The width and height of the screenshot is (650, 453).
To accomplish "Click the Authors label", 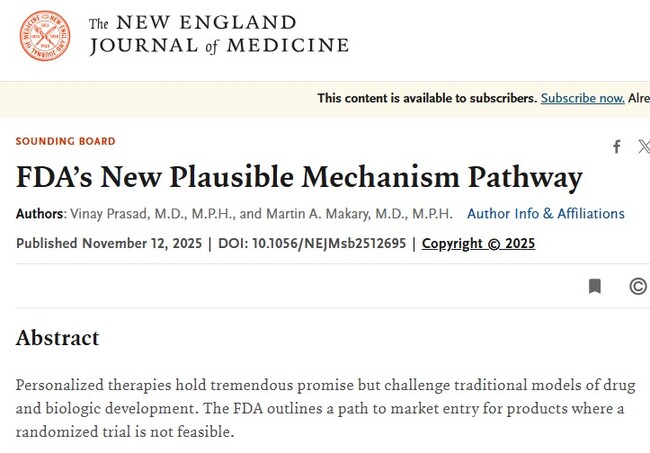I will 40,214.
